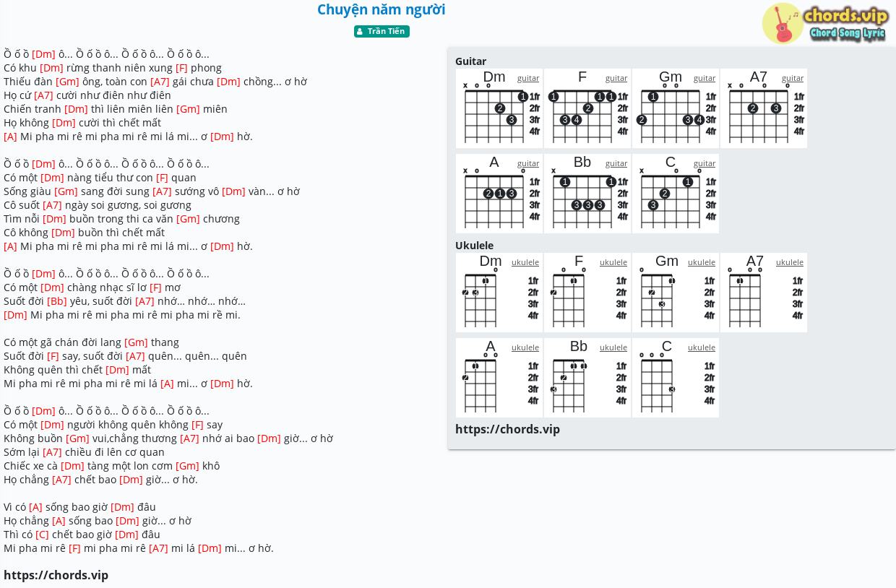View the Dm ukulele fretboard diagram
Screen dimensions: 896x588
499,293
